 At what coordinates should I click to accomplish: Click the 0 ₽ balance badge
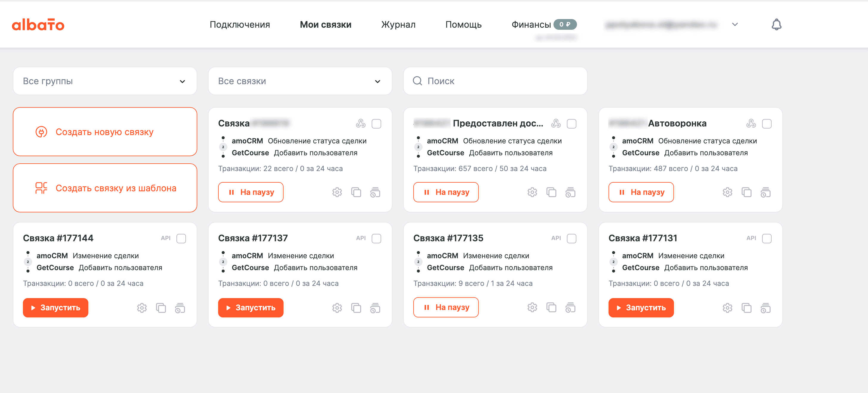point(565,24)
